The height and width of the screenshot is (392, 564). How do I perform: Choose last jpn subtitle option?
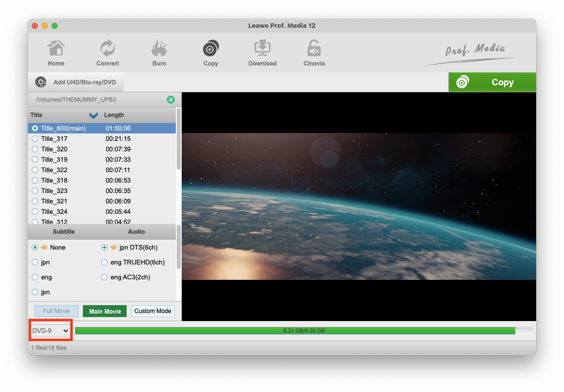click(x=35, y=292)
